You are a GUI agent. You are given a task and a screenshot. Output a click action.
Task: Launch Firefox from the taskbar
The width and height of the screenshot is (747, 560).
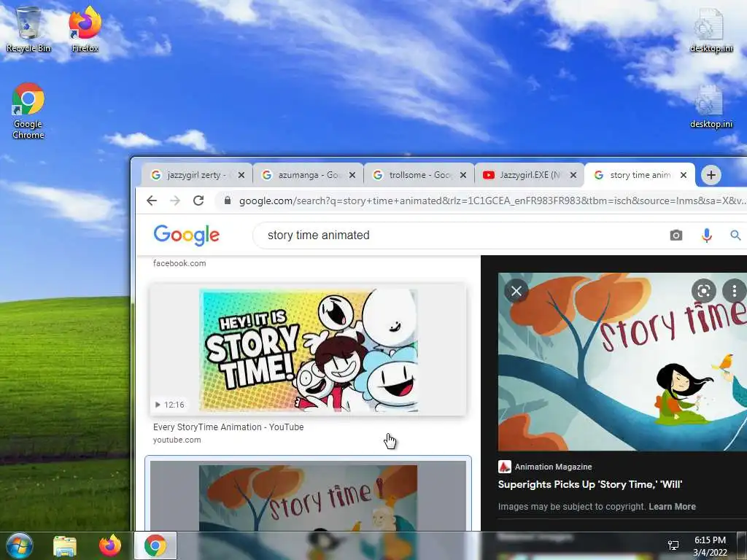110,545
